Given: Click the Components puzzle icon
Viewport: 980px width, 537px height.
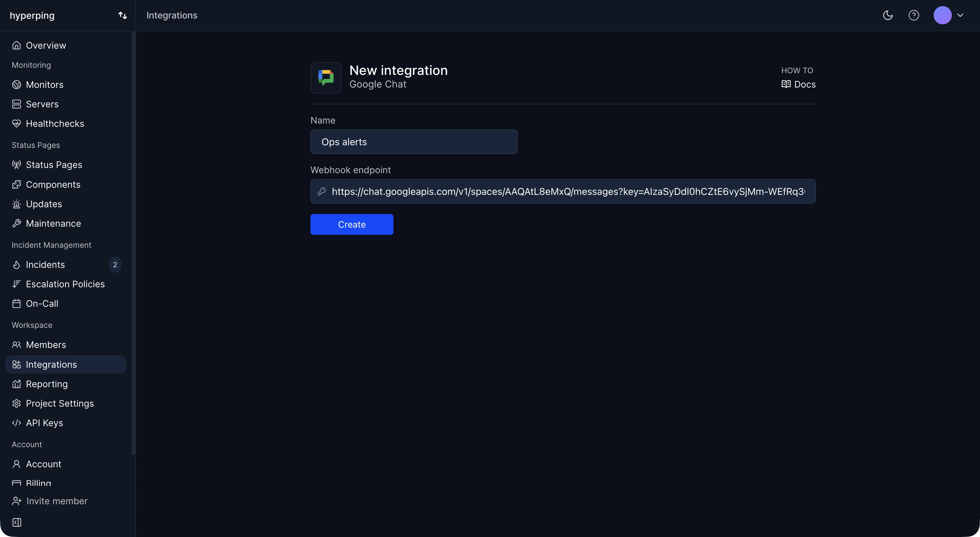Looking at the screenshot, I should click(16, 185).
